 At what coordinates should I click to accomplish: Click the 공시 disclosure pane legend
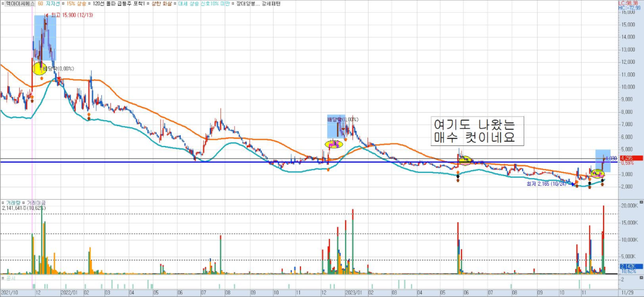(11, 278)
